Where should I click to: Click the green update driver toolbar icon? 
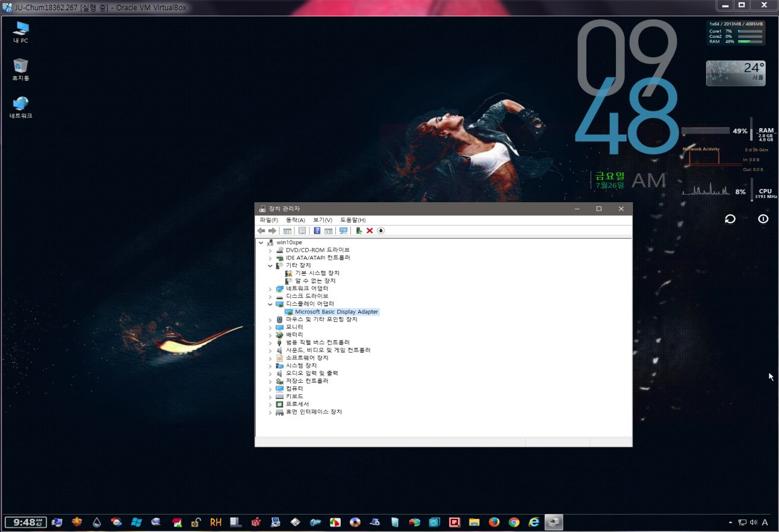pos(359,230)
